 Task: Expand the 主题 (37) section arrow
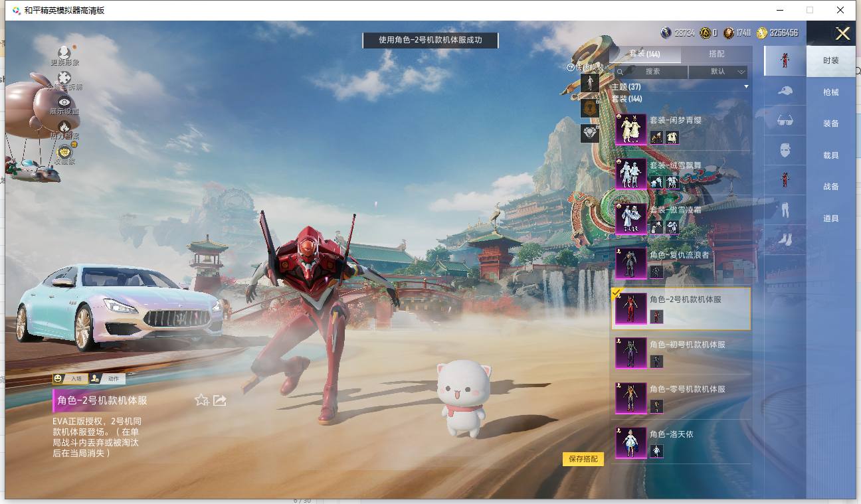(746, 87)
